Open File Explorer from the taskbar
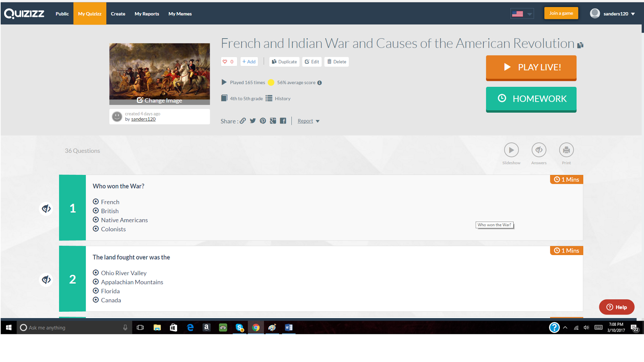The image size is (644, 362). 157,327
